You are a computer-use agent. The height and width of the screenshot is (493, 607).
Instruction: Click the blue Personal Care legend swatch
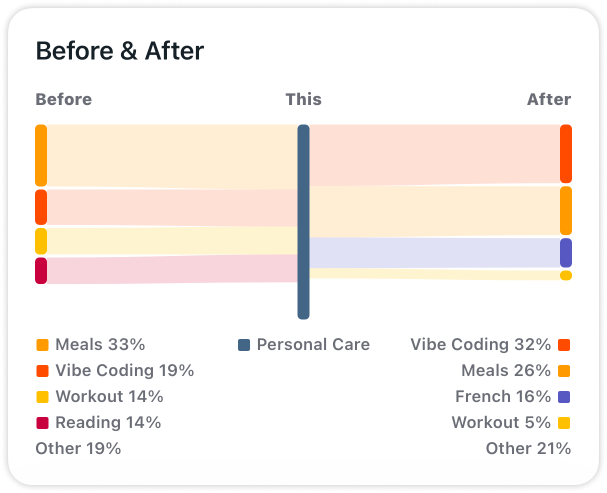(x=244, y=344)
